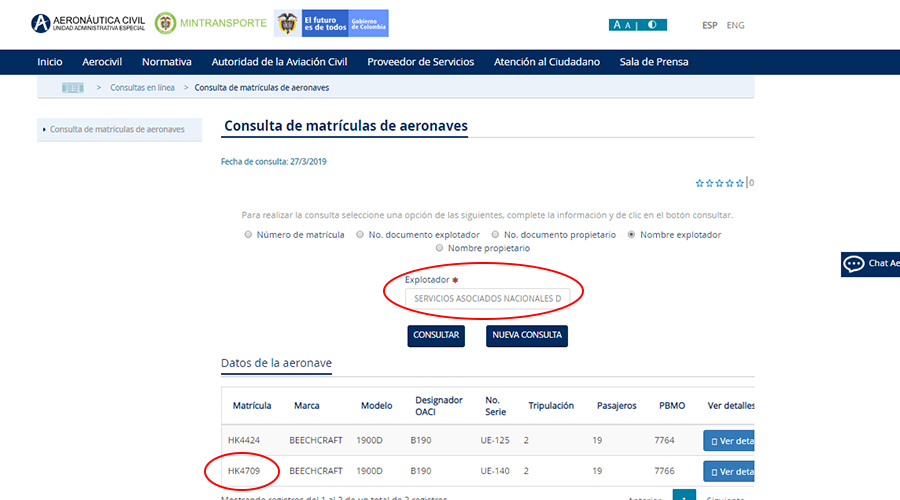Viewport: 900px width, 500px height.
Task: Select the No. documento explotador option
Action: click(360, 234)
